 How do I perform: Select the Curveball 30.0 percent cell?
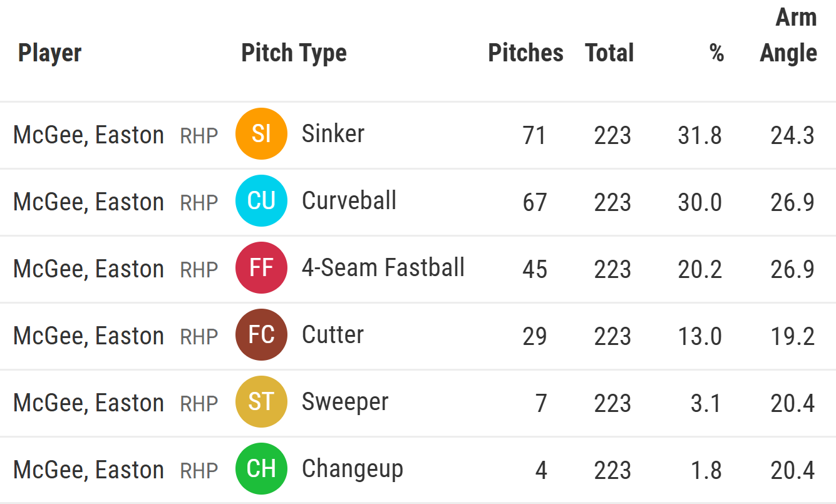point(699,202)
